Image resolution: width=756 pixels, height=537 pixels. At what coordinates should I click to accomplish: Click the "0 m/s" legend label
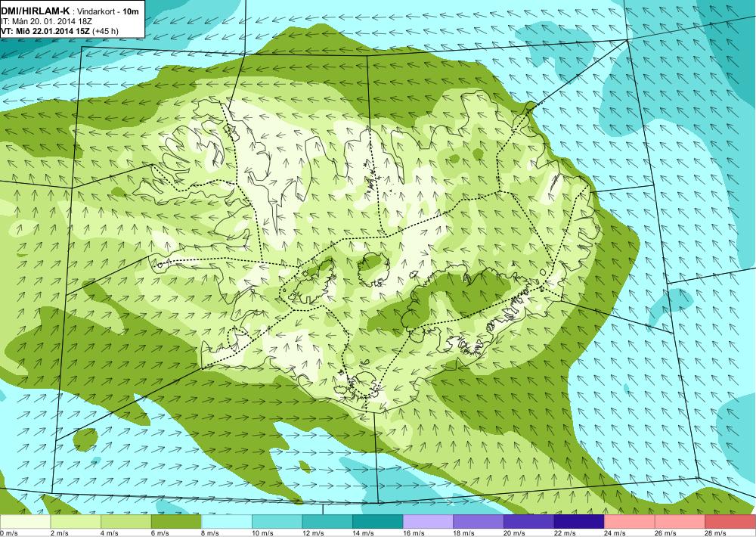[x=9, y=533]
